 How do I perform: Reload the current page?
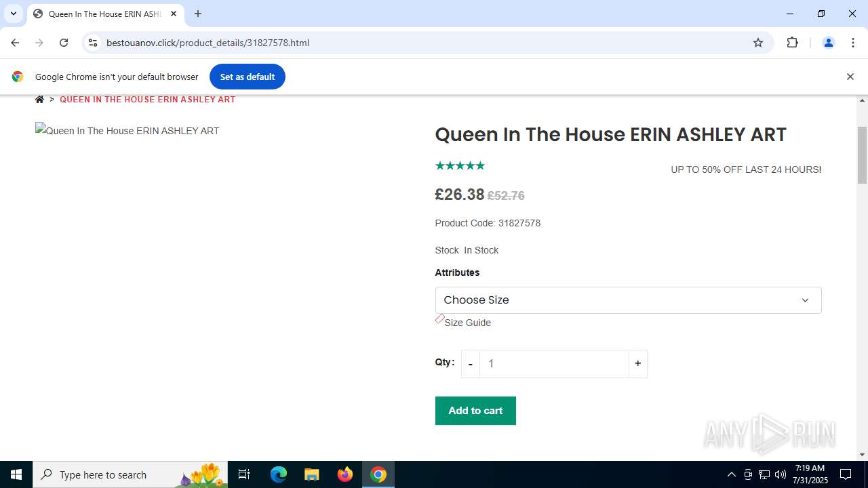[x=64, y=43]
